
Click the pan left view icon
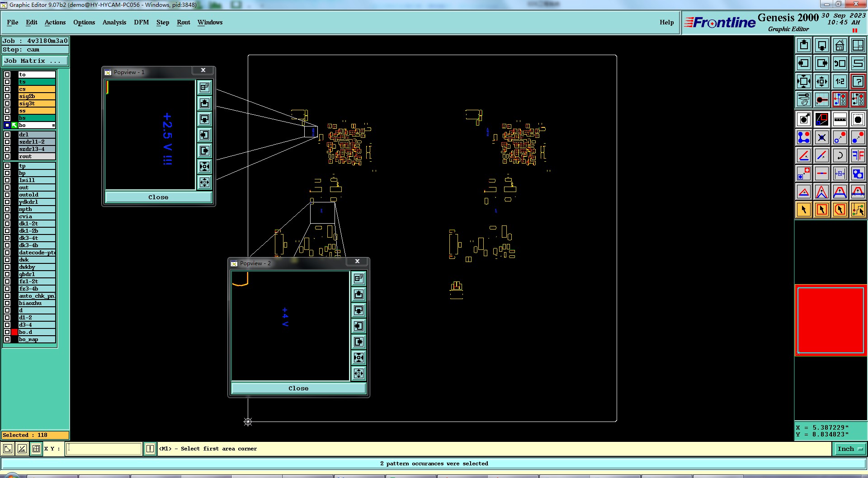point(804,63)
